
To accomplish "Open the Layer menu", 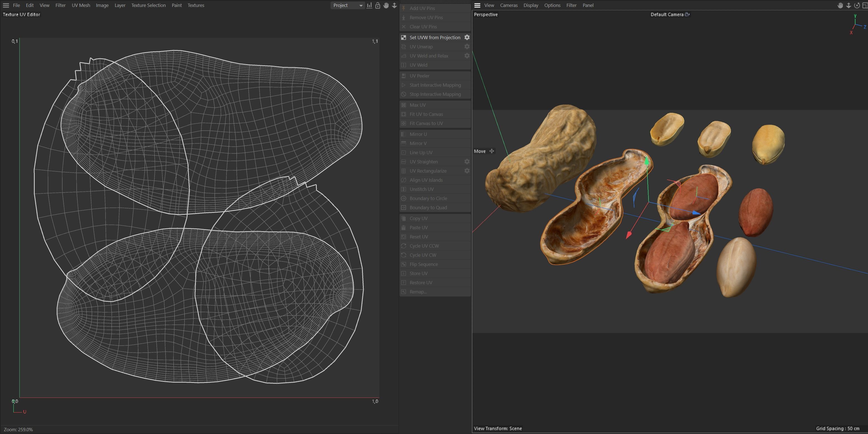I will 120,5.
